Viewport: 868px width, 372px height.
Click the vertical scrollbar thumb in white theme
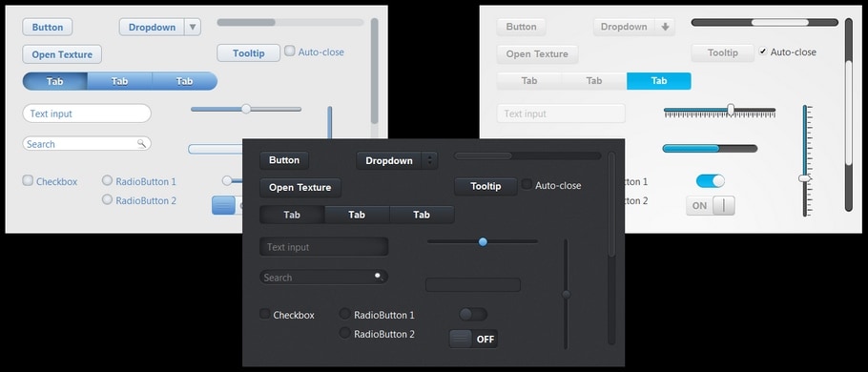pos(849,113)
